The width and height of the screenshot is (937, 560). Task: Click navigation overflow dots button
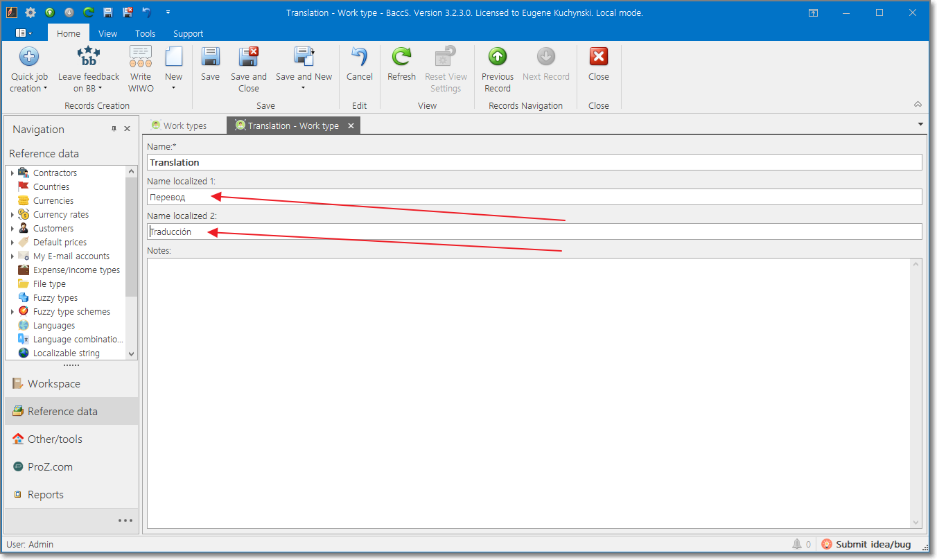(x=125, y=520)
